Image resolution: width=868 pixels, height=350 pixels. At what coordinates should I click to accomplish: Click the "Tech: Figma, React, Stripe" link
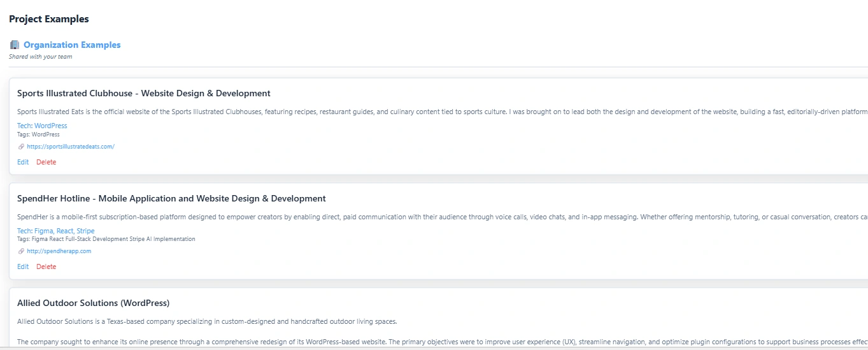click(x=56, y=231)
